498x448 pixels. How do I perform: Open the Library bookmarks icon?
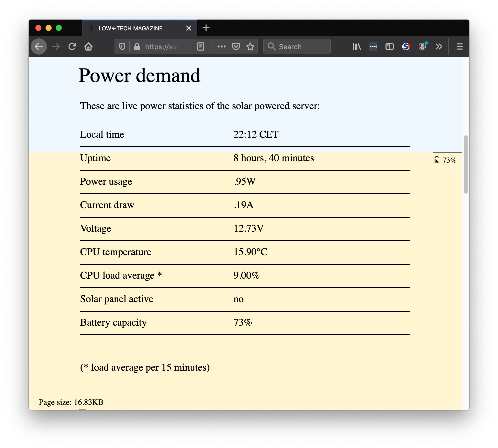(357, 47)
